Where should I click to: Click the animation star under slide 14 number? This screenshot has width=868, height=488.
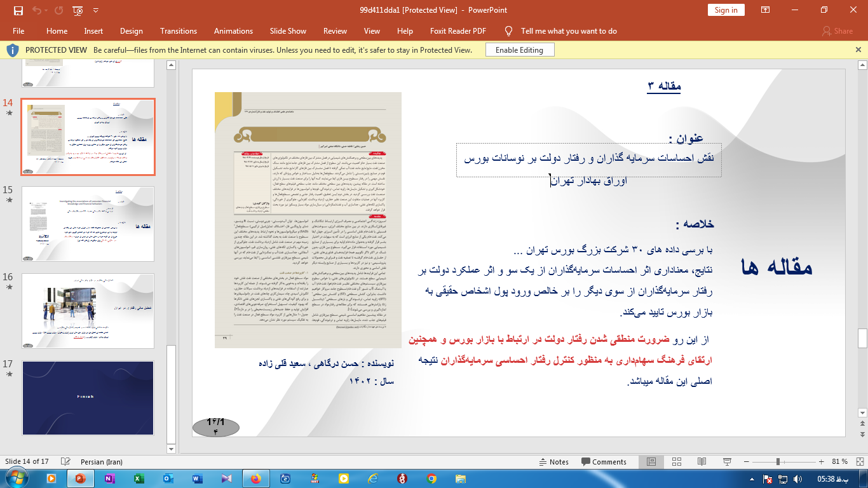point(9,113)
